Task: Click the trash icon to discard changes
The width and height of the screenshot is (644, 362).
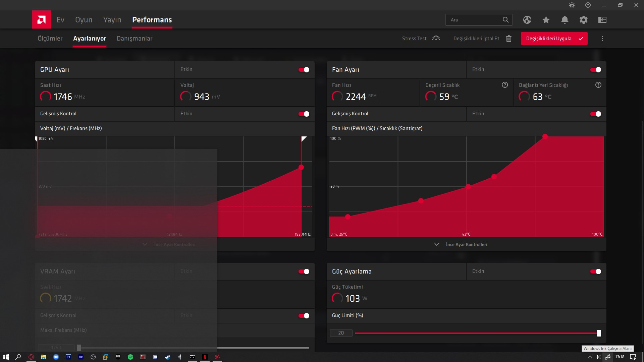Action: [x=508, y=39]
